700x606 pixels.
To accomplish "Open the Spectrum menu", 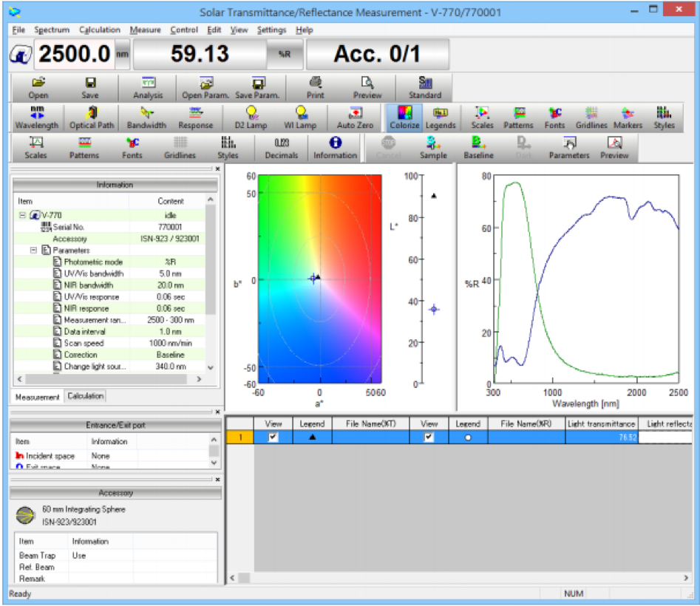I will pyautogui.click(x=52, y=30).
